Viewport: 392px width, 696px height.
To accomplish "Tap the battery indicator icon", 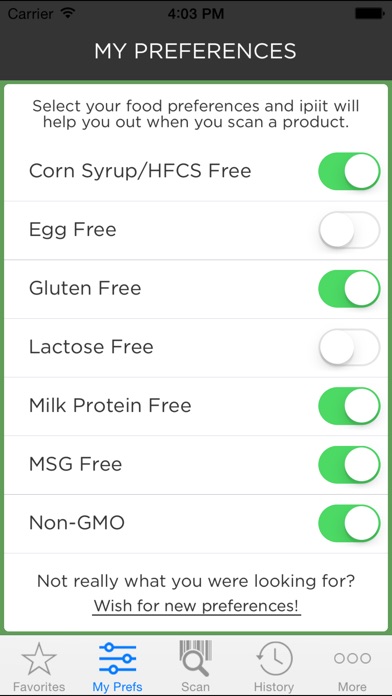I will tap(369, 13).
